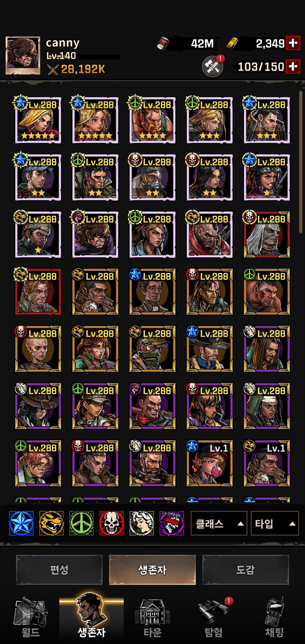Viewport: 305px width, 644px height.
Task: Expand the 타입 dropdown
Action: pos(275,523)
